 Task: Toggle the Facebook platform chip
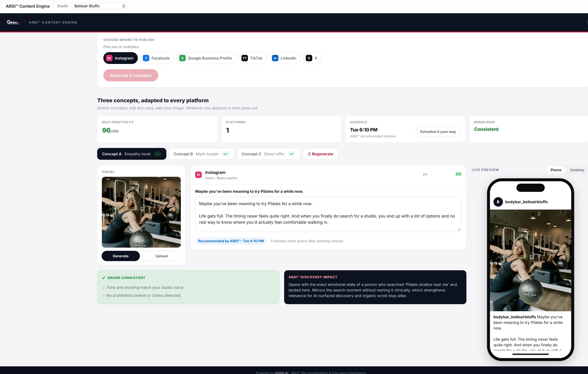[157, 58]
